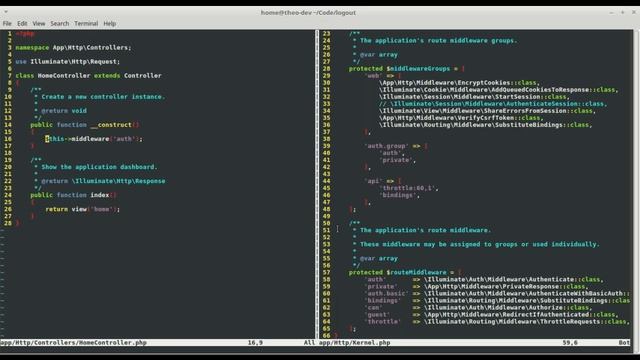Click 'use Illuminate\Http\Request;' line
Screen dimensions: 640x360
(x=68, y=62)
